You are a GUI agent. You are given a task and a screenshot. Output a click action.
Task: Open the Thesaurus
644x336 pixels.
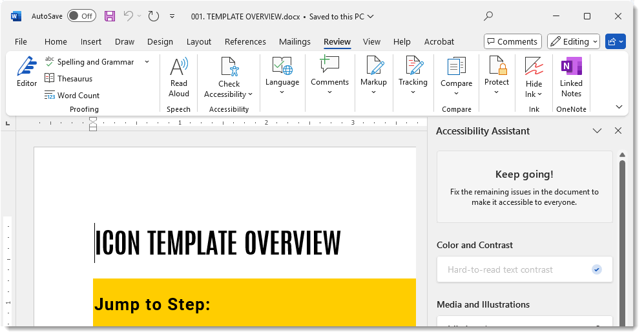68,78
